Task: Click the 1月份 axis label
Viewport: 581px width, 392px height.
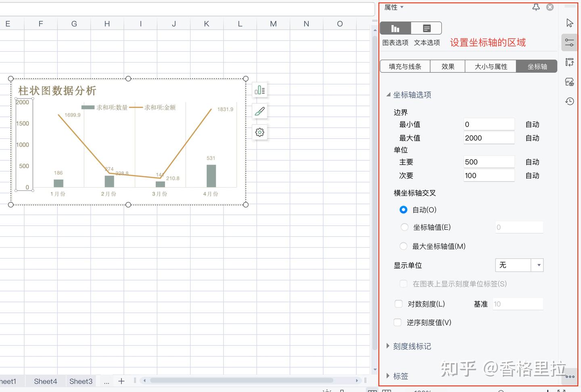Action: pyautogui.click(x=58, y=194)
